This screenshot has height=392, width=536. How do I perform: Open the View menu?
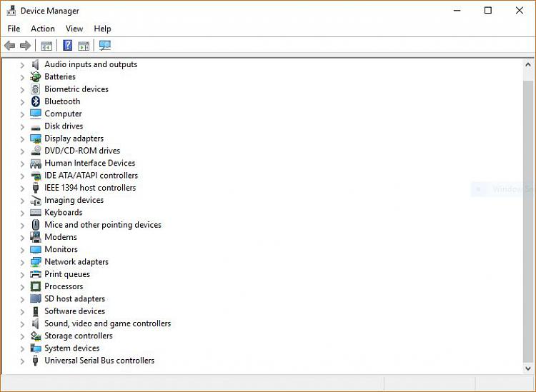point(74,29)
